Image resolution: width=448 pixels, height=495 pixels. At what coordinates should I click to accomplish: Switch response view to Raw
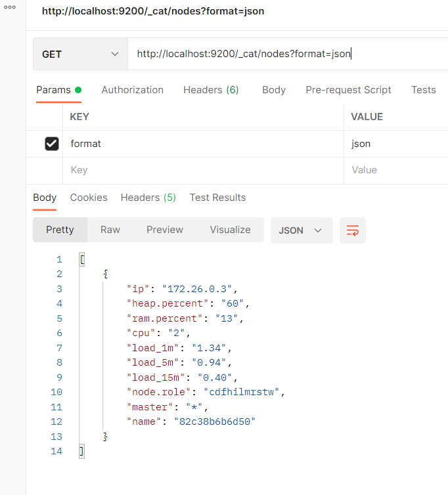coord(110,230)
